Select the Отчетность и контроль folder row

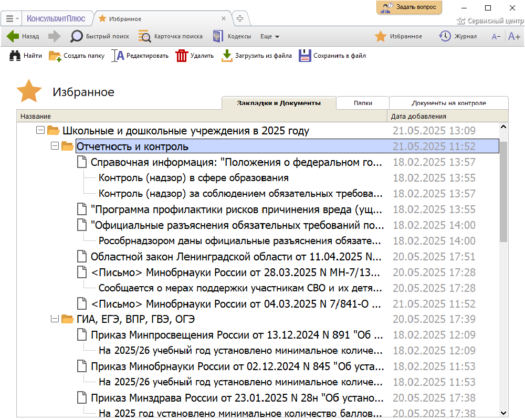pos(287,146)
